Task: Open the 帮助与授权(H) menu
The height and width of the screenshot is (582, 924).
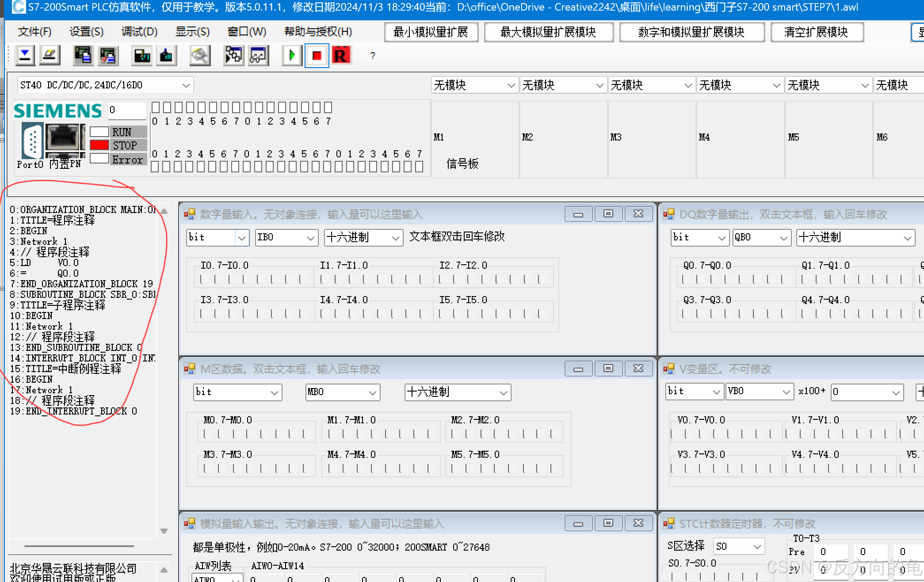Action: (x=318, y=32)
